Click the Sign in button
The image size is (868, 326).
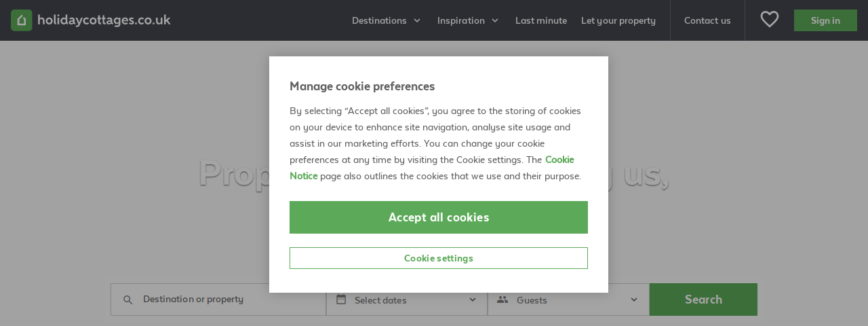tap(825, 20)
